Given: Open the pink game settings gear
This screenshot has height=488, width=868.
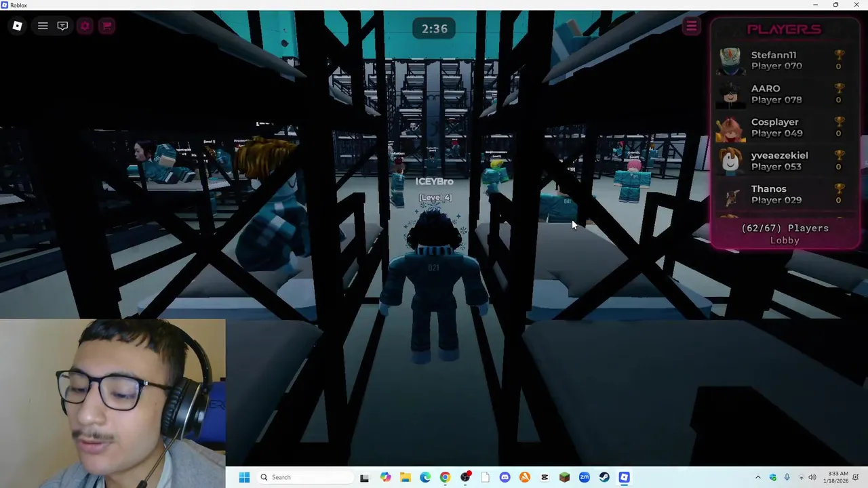Looking at the screenshot, I should (x=85, y=26).
